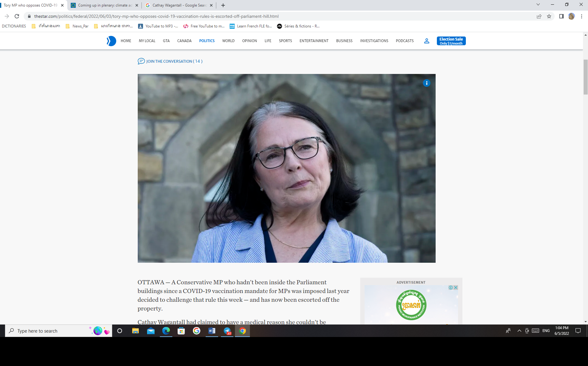Click the page vertical scrollbar thumb
The height and width of the screenshot is (366, 588).
coord(586,77)
